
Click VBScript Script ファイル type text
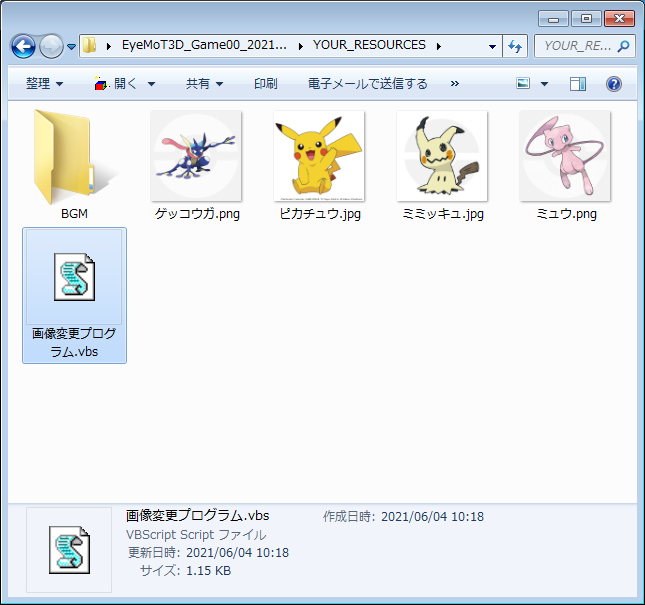click(x=196, y=535)
